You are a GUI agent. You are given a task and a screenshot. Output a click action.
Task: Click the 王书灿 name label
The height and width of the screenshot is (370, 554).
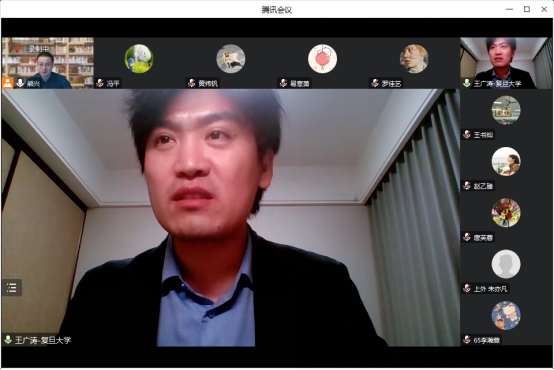(483, 135)
